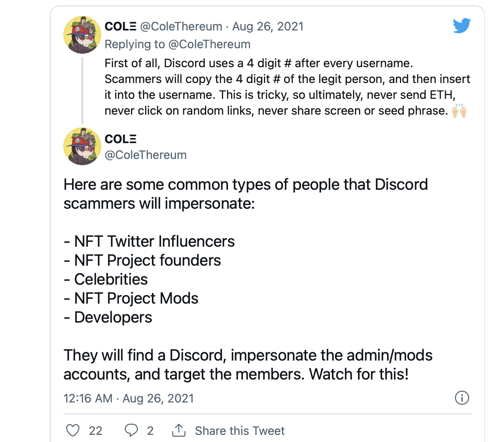Open COLE avatar in parent reply
The height and width of the screenshot is (442, 504).
[x=82, y=35]
